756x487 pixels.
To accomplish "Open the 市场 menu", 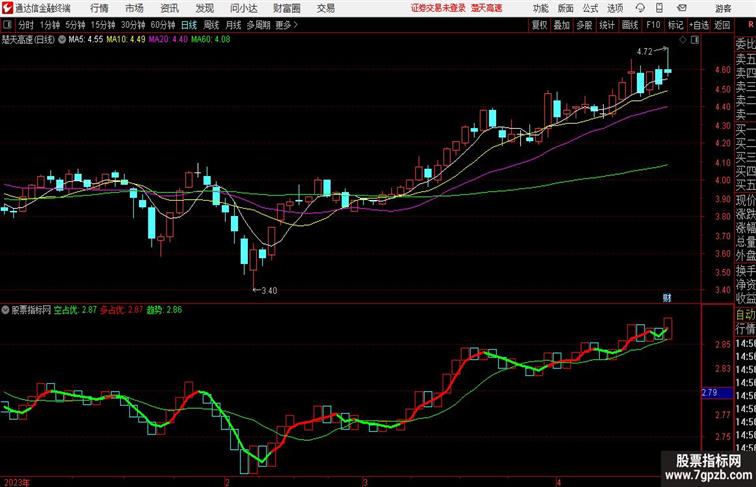I will point(135,8).
